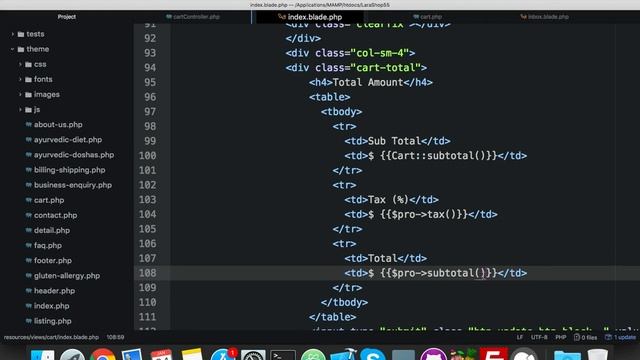Click the Sub Total cell text
This screenshot has height=360, width=640.
point(394,141)
